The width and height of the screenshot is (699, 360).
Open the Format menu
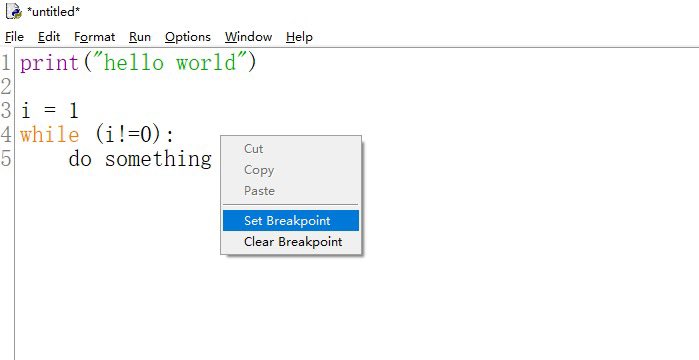[95, 37]
